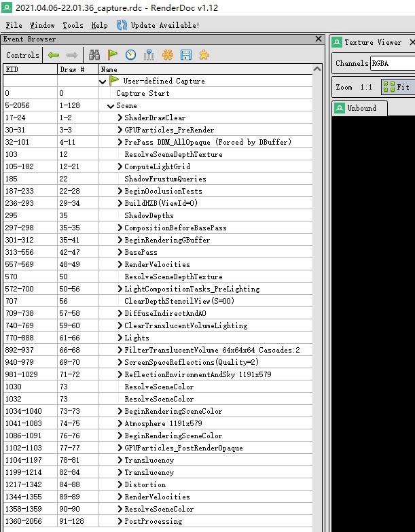Click Channels RGBA dropdown field
This screenshot has width=415, height=532.
point(393,63)
